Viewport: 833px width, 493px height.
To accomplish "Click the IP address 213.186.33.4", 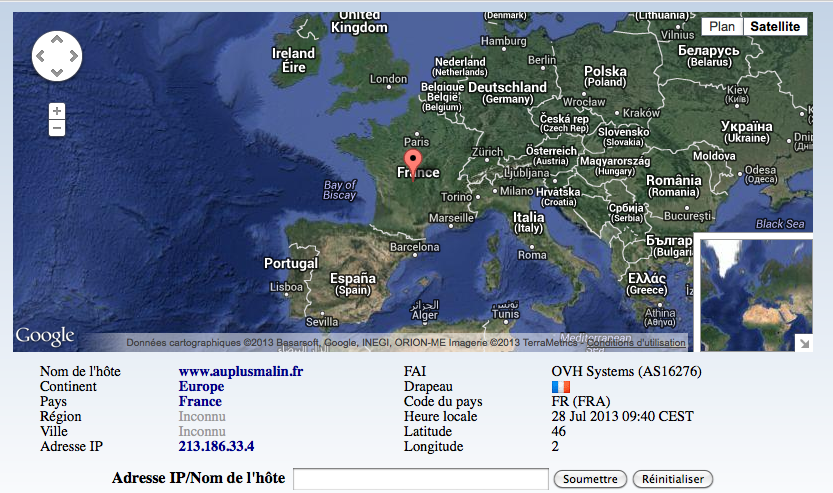I will 216,446.
